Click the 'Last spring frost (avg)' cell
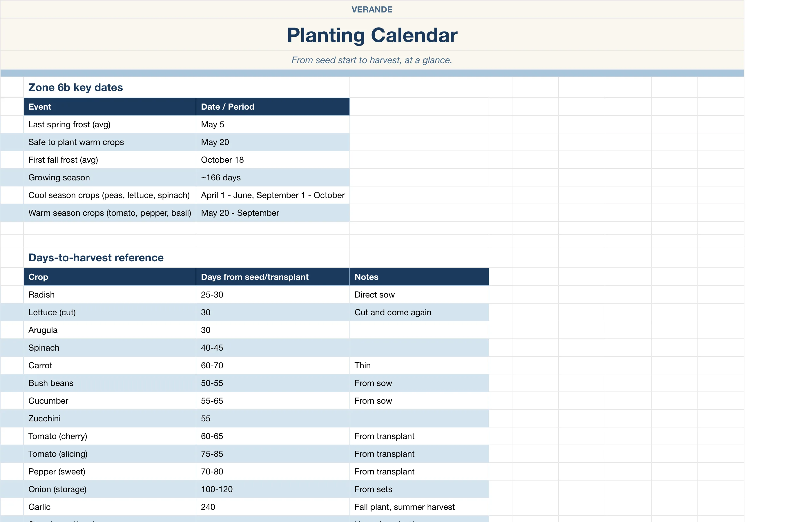The height and width of the screenshot is (522, 812). [x=109, y=124]
